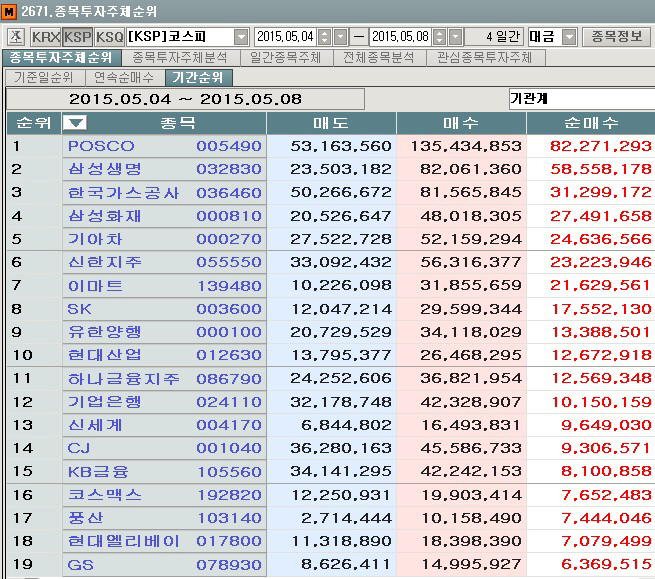Select the 삼성생명 stock name
Viewport: 655px width, 579px height.
pos(105,169)
